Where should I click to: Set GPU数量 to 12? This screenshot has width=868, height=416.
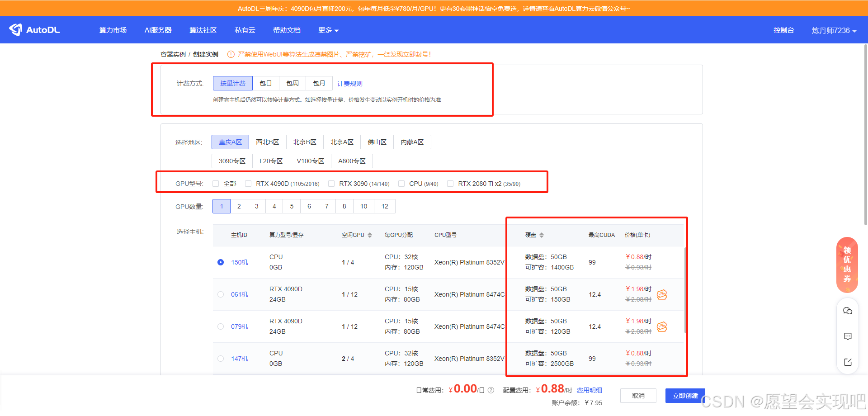385,206
